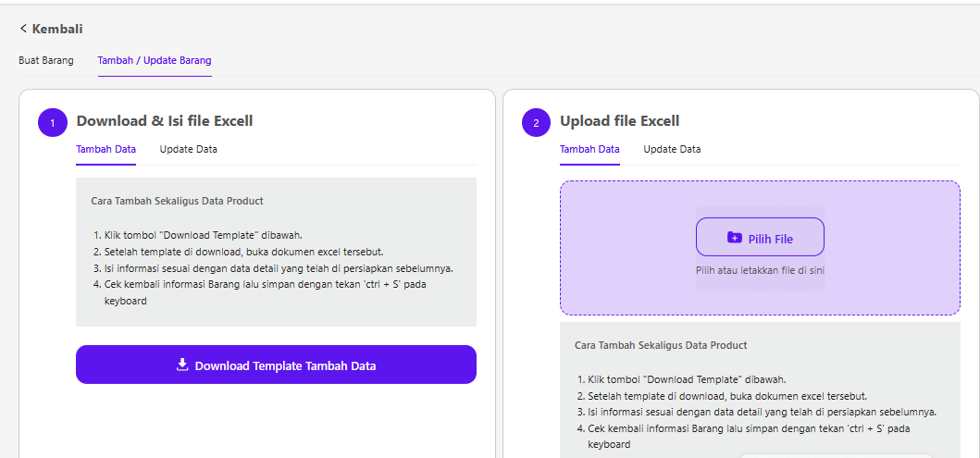Click instructions title in the Download section
Image resolution: width=980 pixels, height=458 pixels.
tap(177, 201)
